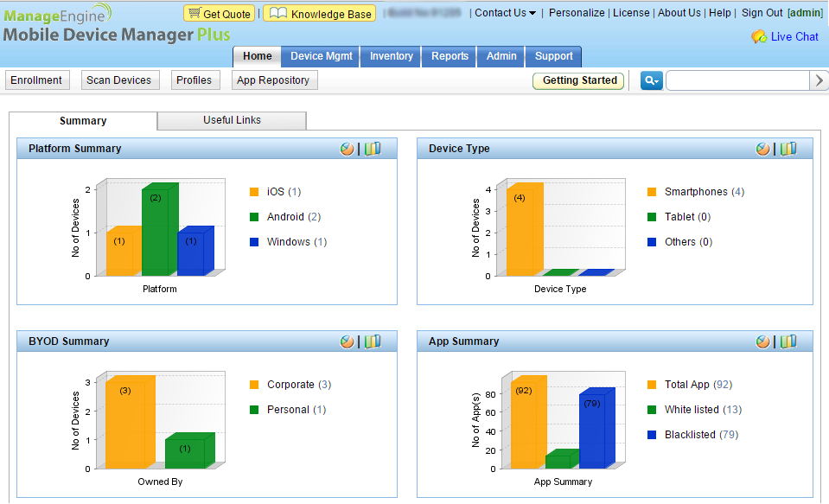Open the Knowledge Base button
Viewport: 829px width, 504px height.
click(319, 14)
